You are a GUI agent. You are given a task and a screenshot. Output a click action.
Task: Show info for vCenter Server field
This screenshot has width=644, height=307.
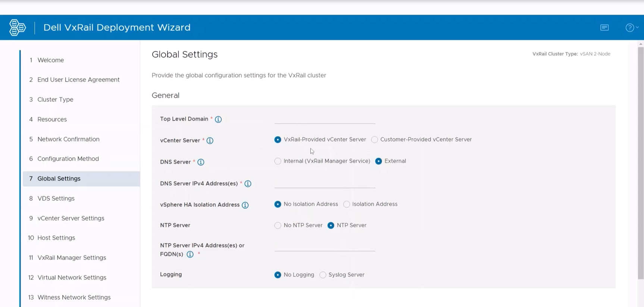point(210,141)
